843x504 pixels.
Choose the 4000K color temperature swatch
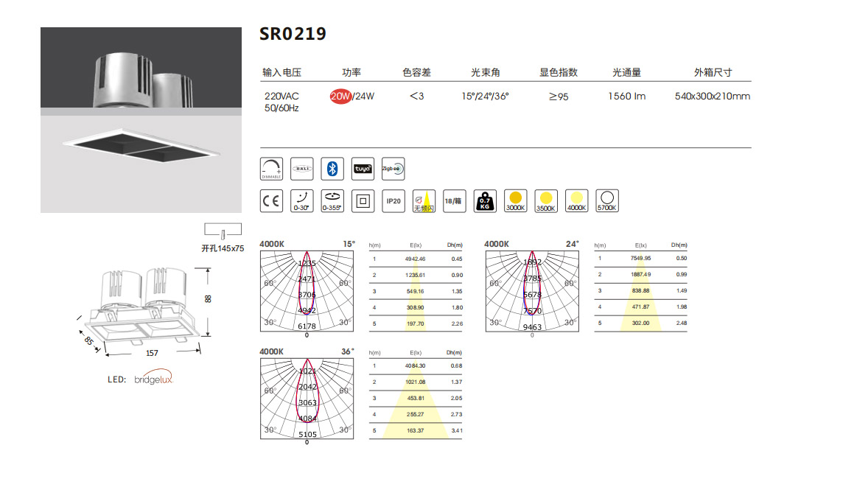[x=576, y=201]
